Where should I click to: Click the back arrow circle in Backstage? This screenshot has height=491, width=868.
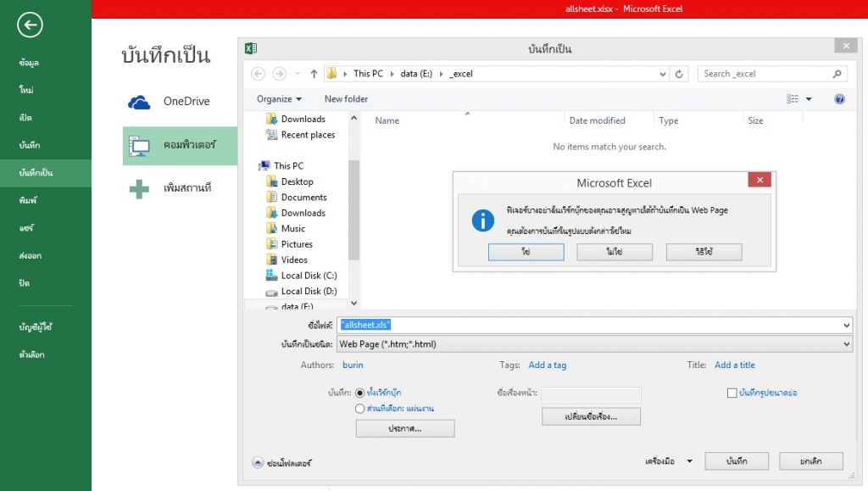[x=30, y=25]
